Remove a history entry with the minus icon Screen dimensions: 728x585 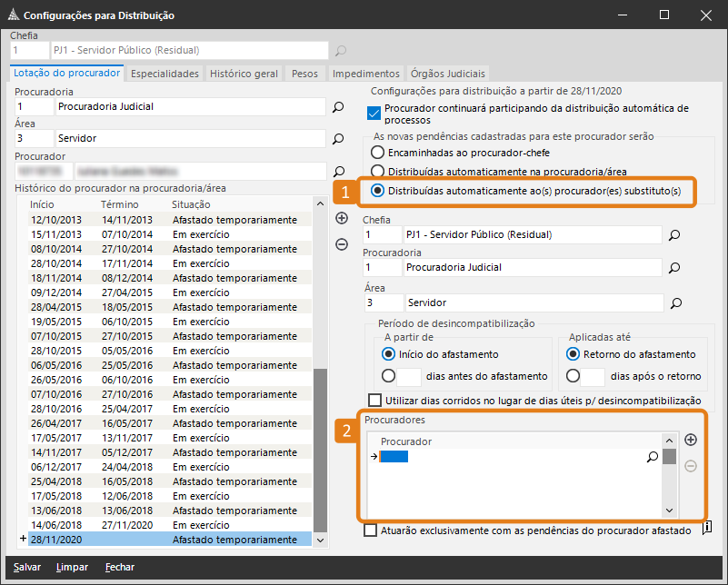point(342,243)
